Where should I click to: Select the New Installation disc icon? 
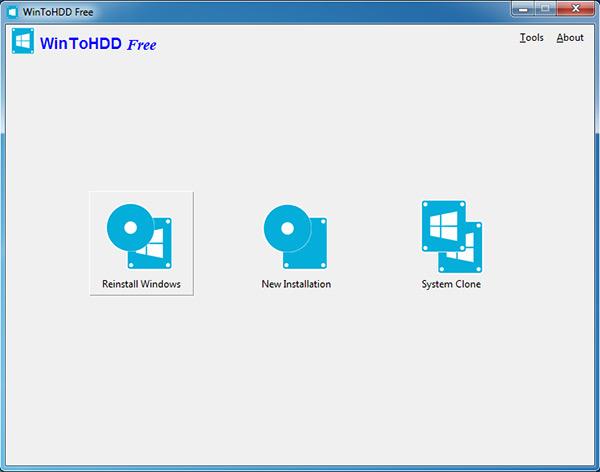point(295,237)
